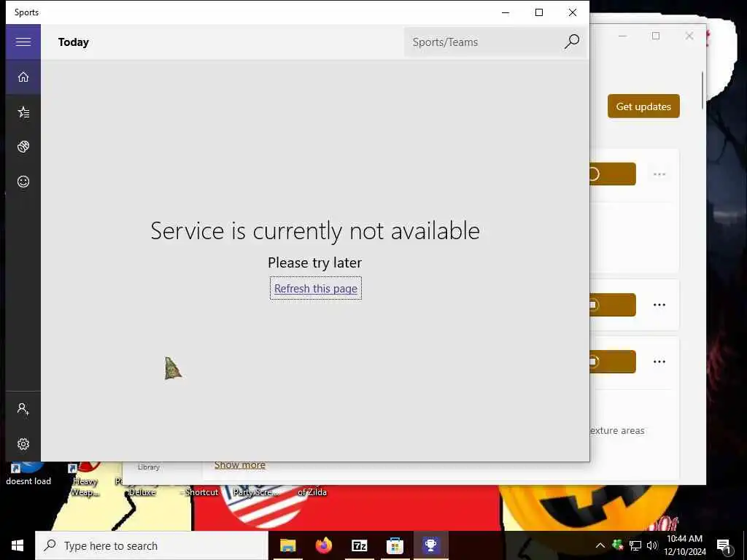747x560 pixels.
Task: Open the first card's faded three-dot menu in Store window
Action: pyautogui.click(x=659, y=174)
